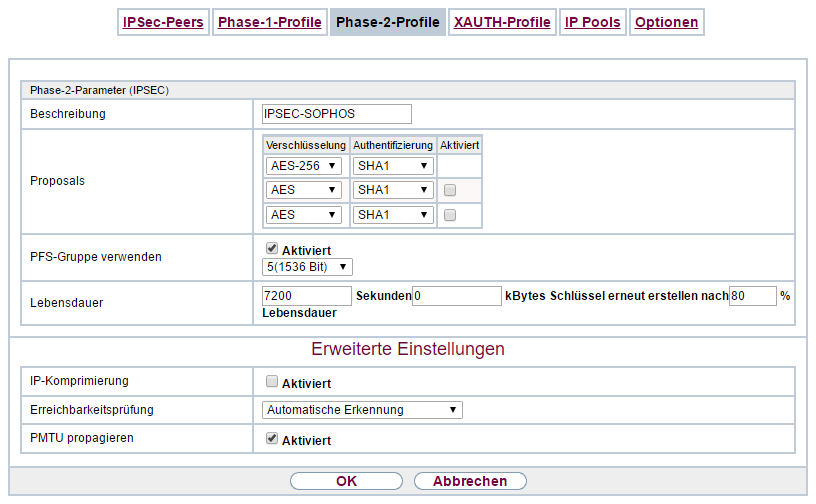Enable the third proposal's Aktiviert checkbox
The width and height of the screenshot is (816, 504).
tap(450, 215)
